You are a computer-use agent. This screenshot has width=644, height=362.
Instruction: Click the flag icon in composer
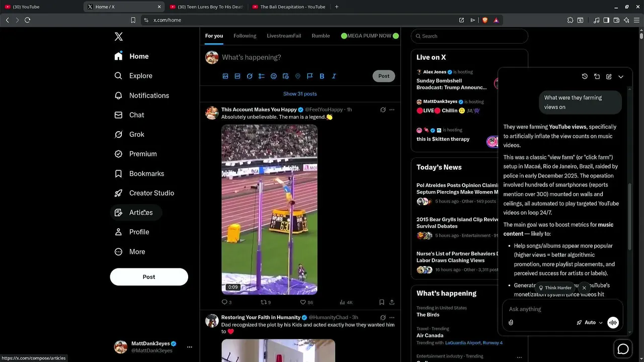310,76
